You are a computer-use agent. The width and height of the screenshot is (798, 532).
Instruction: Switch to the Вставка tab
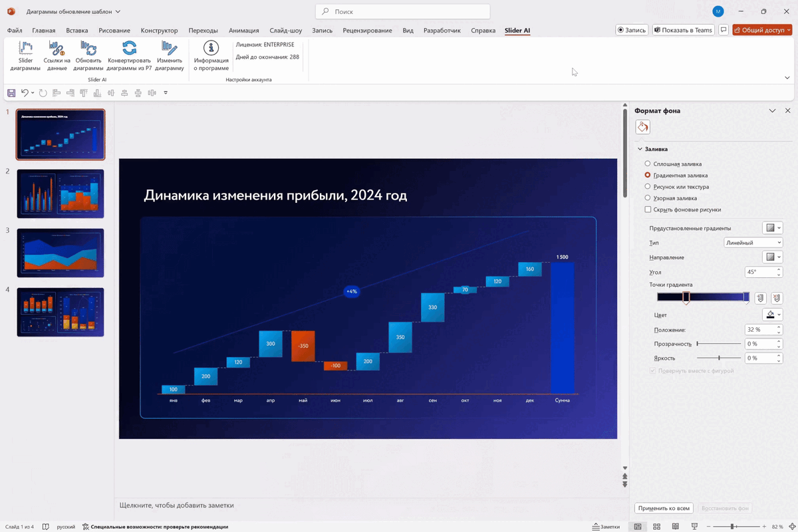(x=77, y=31)
